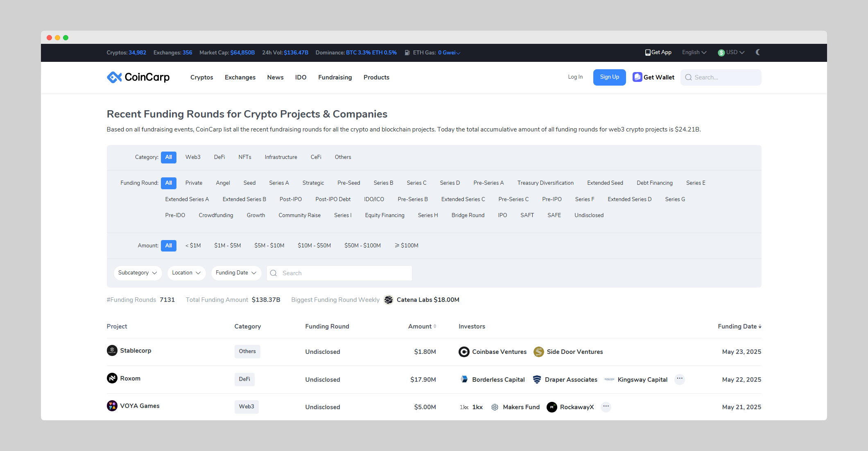Click the ETH Gas pump icon
Image resolution: width=868 pixels, height=451 pixels.
click(x=407, y=53)
